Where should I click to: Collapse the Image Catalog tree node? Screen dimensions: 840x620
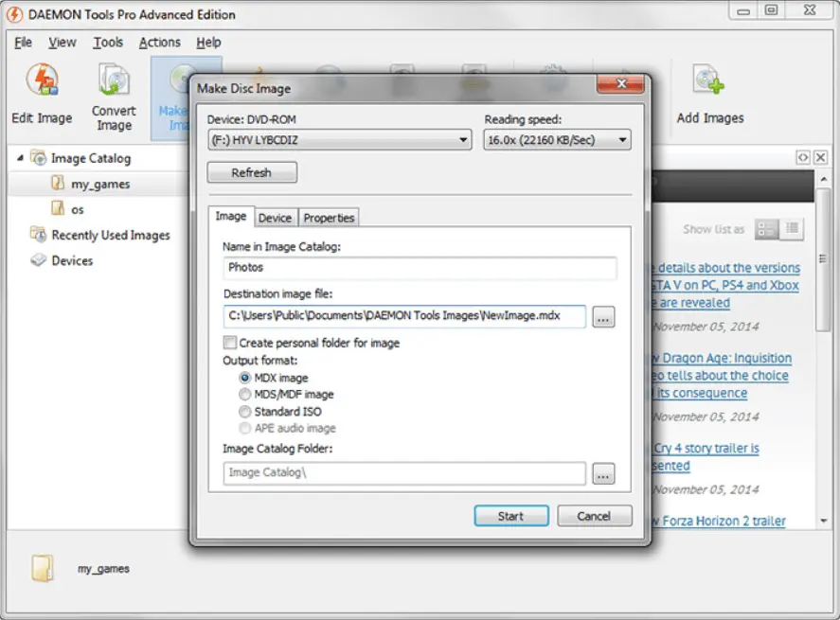point(21,158)
